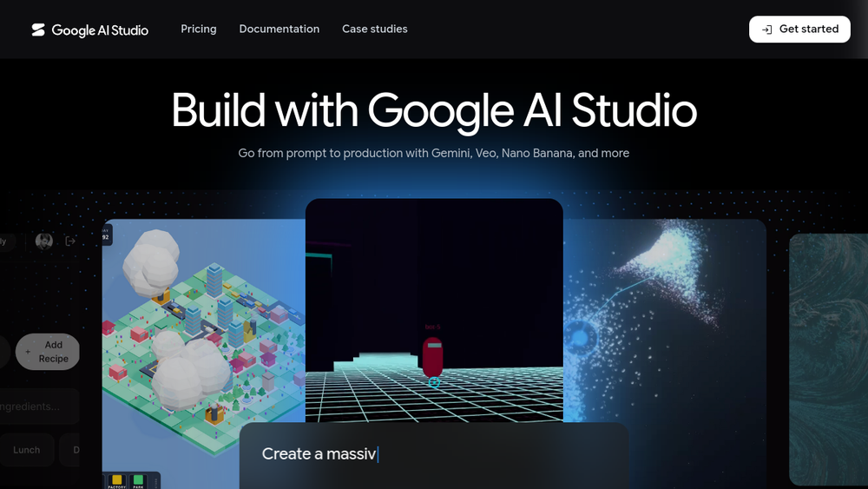The height and width of the screenshot is (489, 868).
Task: Click the sign-out icon beside avatar
Action: coord(70,241)
